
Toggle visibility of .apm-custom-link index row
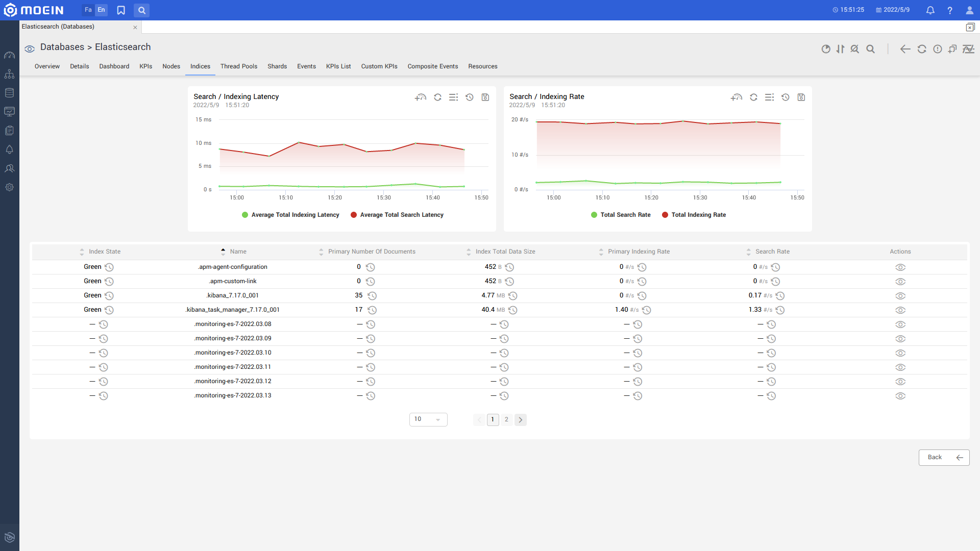click(x=900, y=281)
